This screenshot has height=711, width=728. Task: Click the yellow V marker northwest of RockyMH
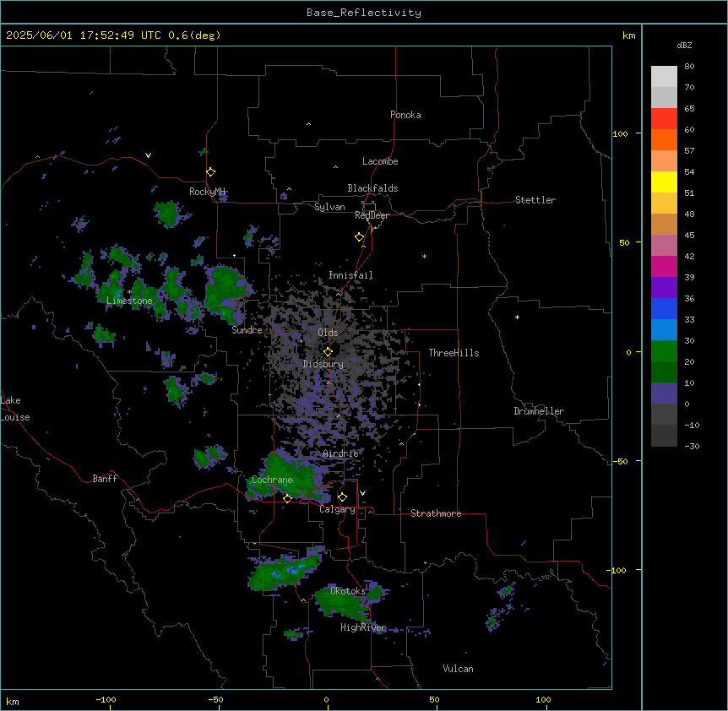148,155
